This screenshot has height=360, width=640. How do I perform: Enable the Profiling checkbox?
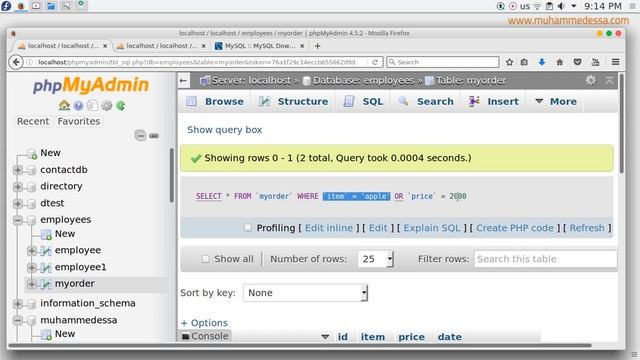tap(248, 228)
